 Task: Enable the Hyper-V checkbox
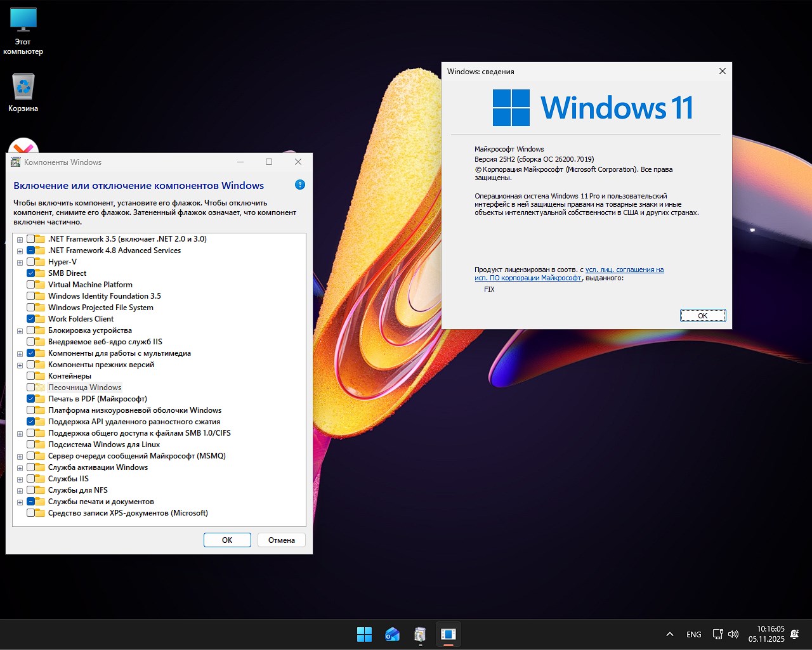[30, 262]
